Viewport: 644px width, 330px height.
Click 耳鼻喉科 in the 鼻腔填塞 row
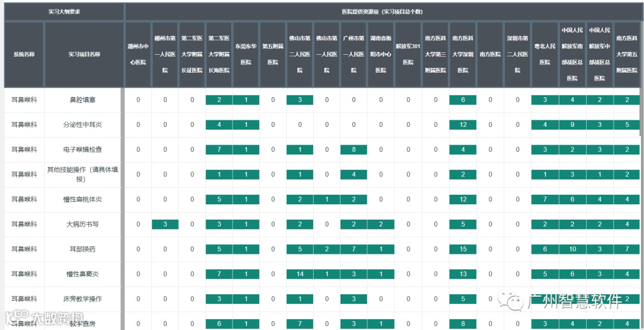click(x=24, y=99)
